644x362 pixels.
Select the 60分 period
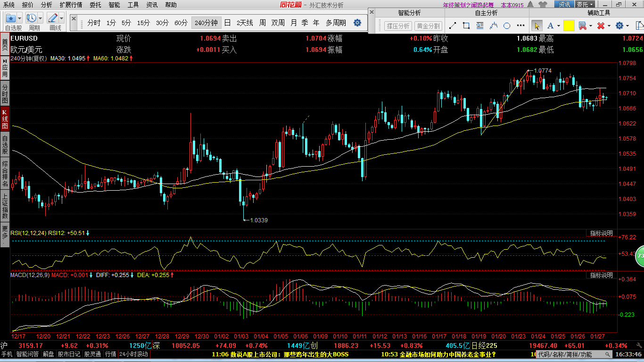181,23
